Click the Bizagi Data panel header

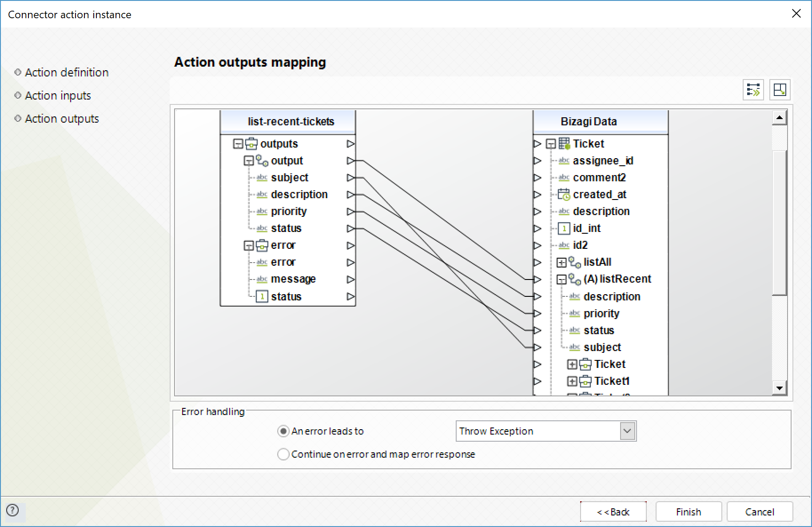point(601,122)
